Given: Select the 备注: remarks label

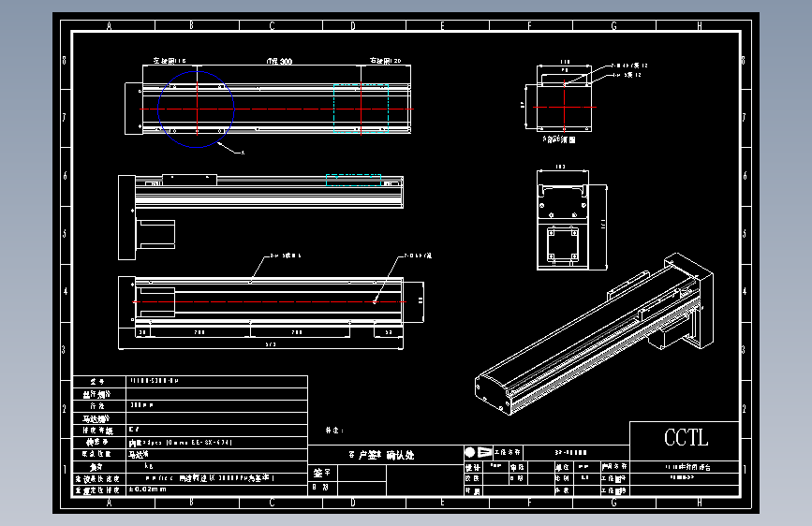Looking at the screenshot, I should coord(334,431).
